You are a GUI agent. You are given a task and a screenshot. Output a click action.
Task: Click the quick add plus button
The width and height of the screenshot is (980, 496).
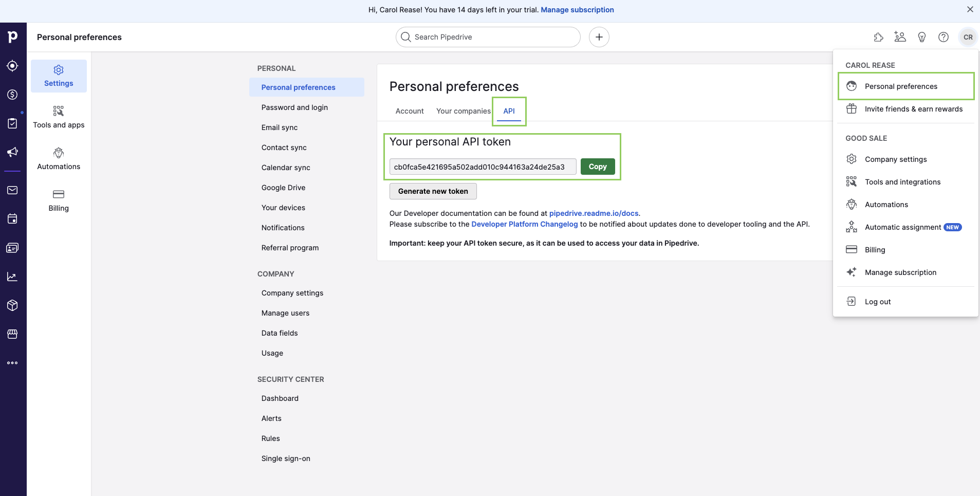tap(599, 37)
